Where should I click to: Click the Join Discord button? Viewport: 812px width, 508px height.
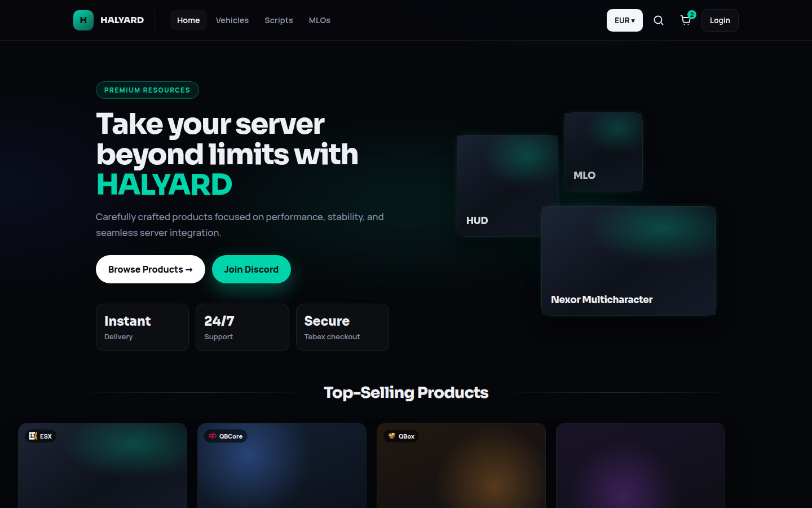[251, 269]
